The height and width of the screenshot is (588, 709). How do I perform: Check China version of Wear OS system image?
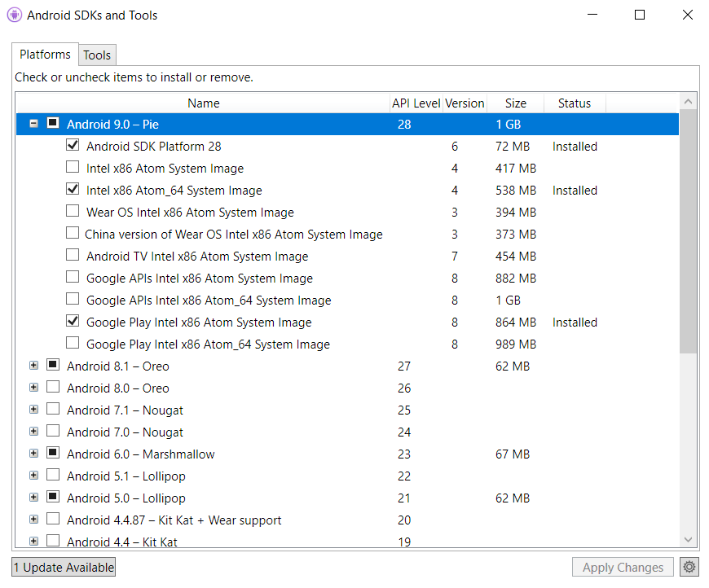(x=73, y=233)
